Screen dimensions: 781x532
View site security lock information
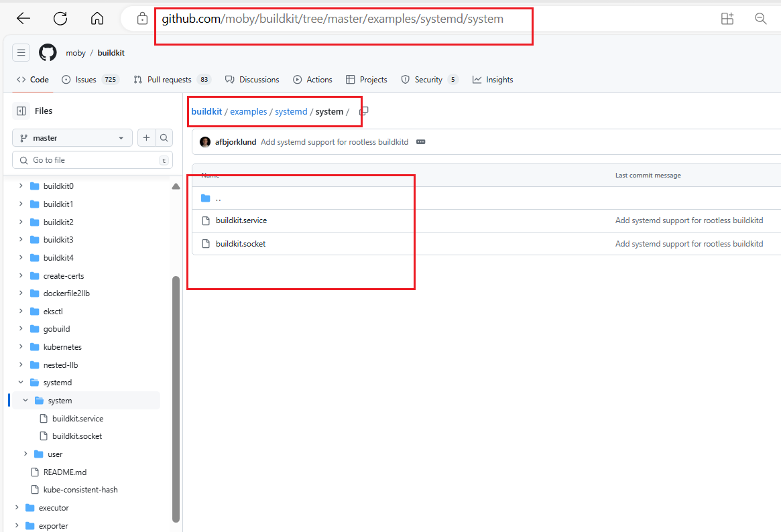142,19
